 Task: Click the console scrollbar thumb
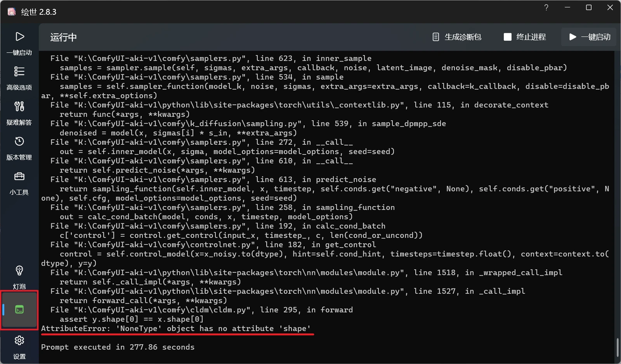[618, 348]
